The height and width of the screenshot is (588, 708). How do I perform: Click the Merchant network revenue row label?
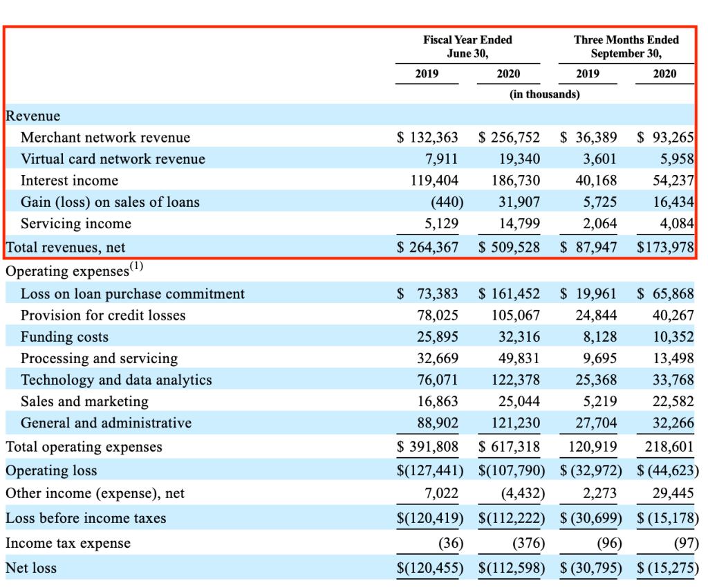105,137
